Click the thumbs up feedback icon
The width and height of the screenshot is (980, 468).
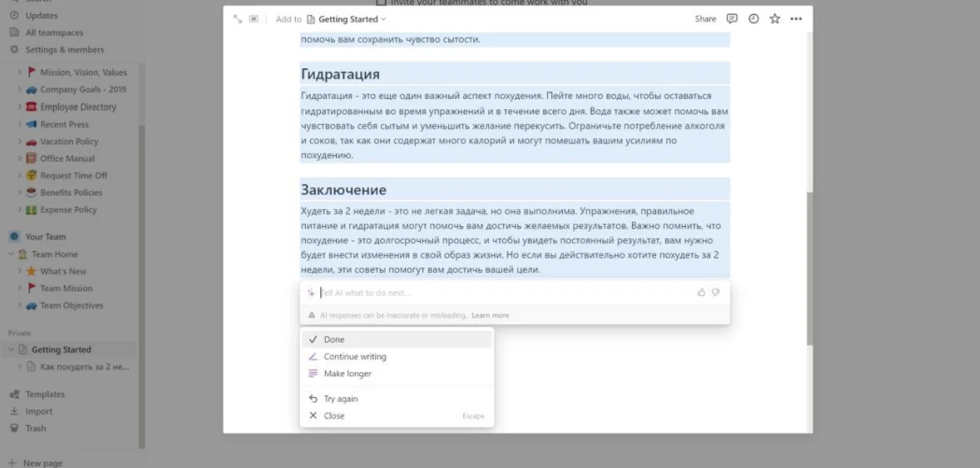(x=701, y=292)
